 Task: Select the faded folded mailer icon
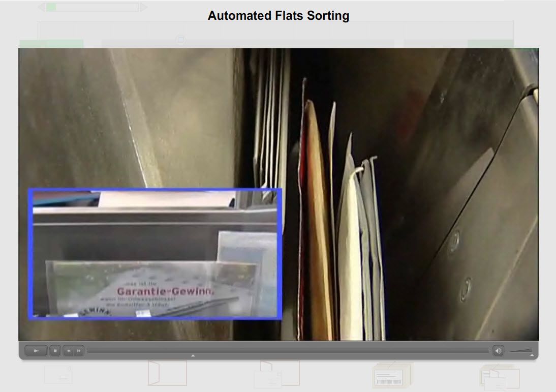167,373
